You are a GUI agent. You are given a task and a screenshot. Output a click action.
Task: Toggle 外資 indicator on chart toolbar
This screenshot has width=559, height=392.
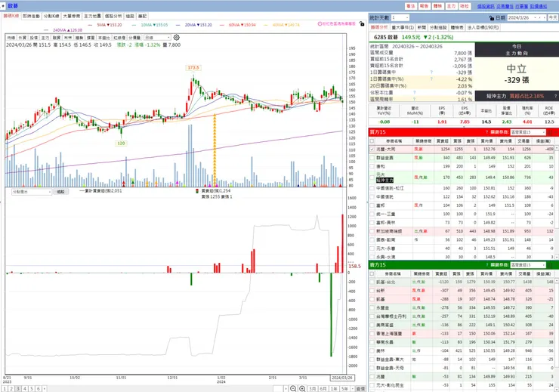[23, 38]
